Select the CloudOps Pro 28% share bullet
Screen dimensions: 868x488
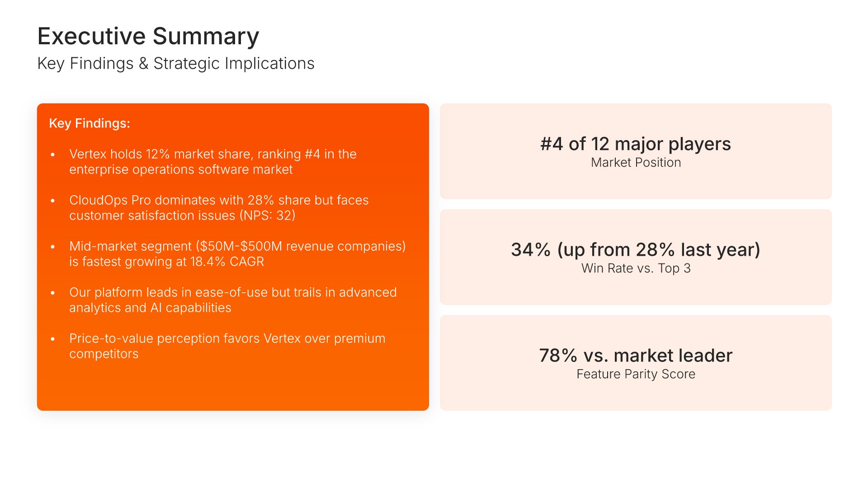coord(219,208)
